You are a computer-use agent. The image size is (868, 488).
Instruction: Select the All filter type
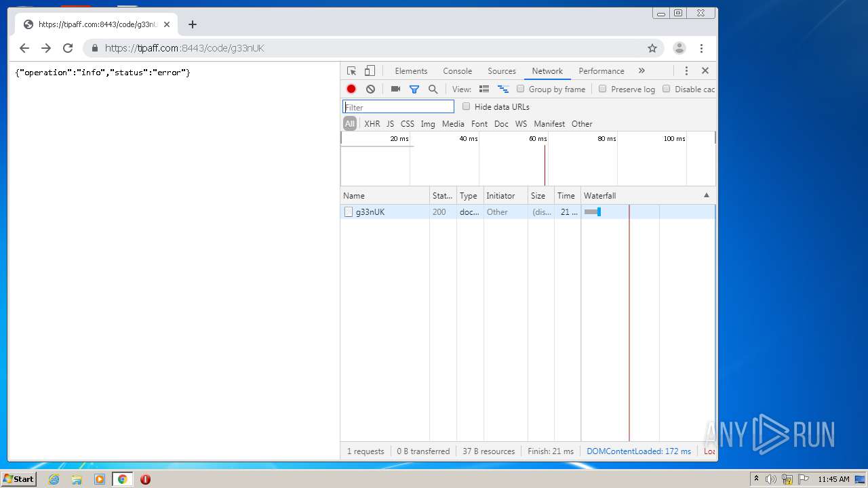350,123
